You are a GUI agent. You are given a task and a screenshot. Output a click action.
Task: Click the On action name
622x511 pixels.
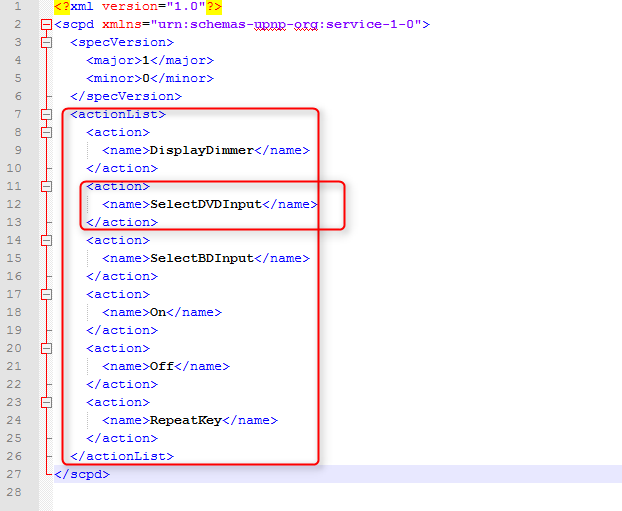pyautogui.click(x=158, y=312)
